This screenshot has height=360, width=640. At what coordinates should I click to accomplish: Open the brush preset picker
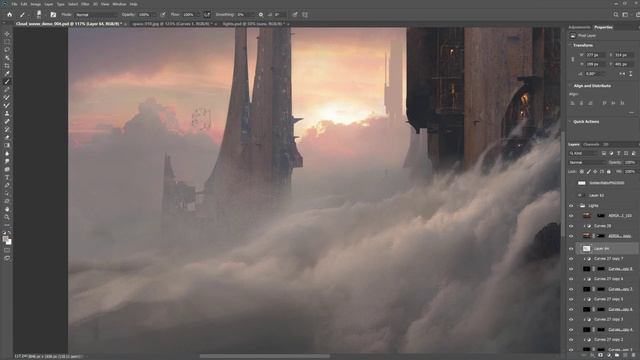[39, 15]
